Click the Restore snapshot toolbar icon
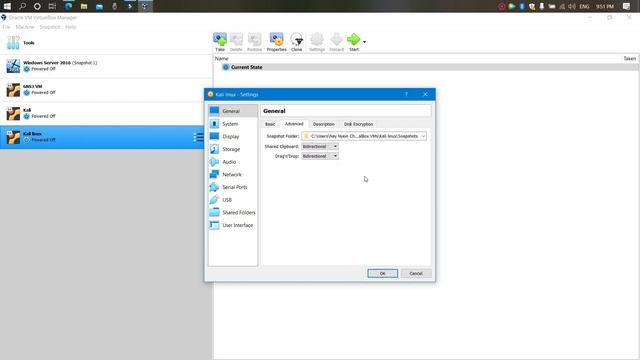 click(x=254, y=42)
